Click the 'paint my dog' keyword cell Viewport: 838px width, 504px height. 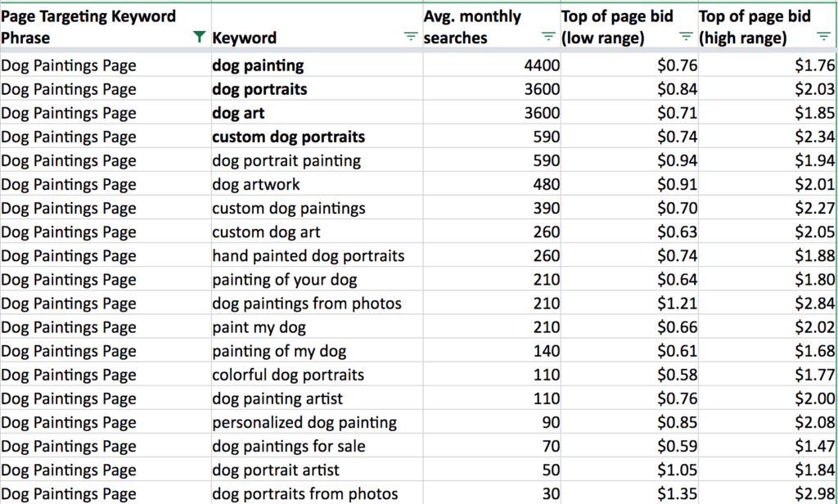pos(317,327)
